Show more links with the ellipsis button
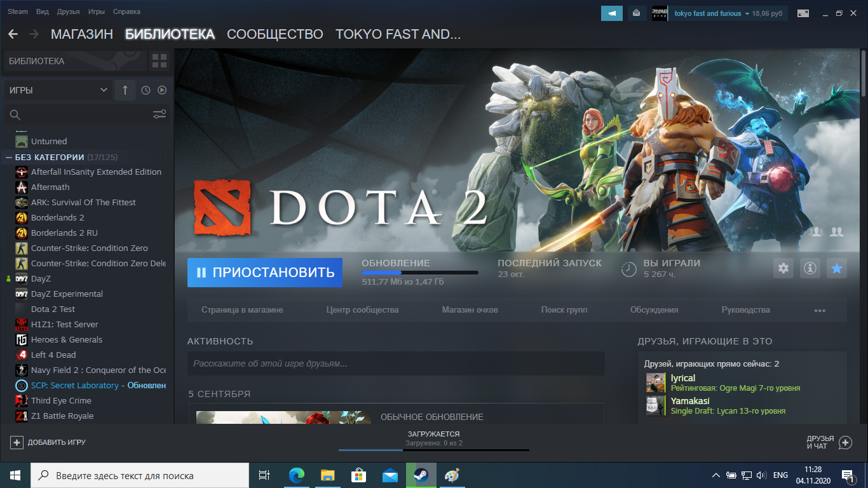The image size is (868, 488). click(x=820, y=311)
